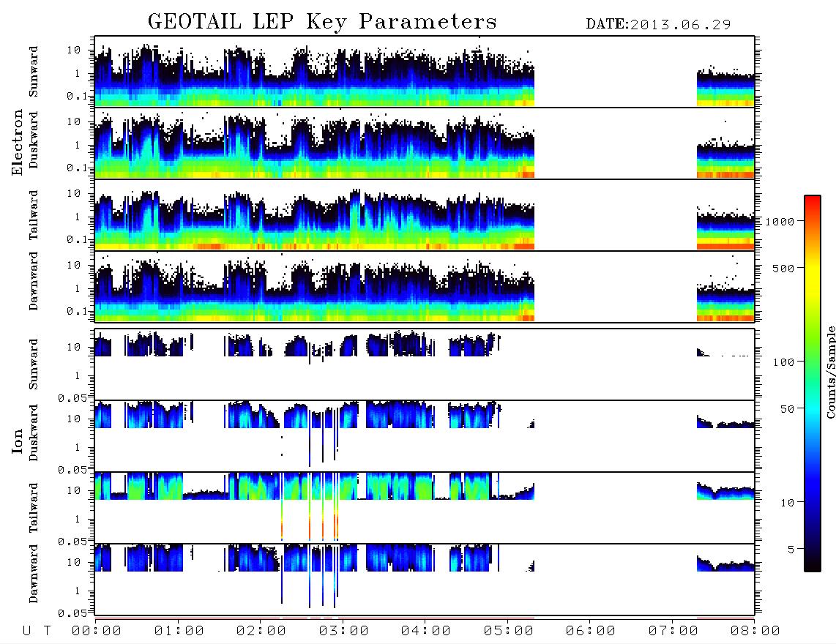The height and width of the screenshot is (644, 836).
Task: Click the '08:00' time tick label
Action: (755, 632)
